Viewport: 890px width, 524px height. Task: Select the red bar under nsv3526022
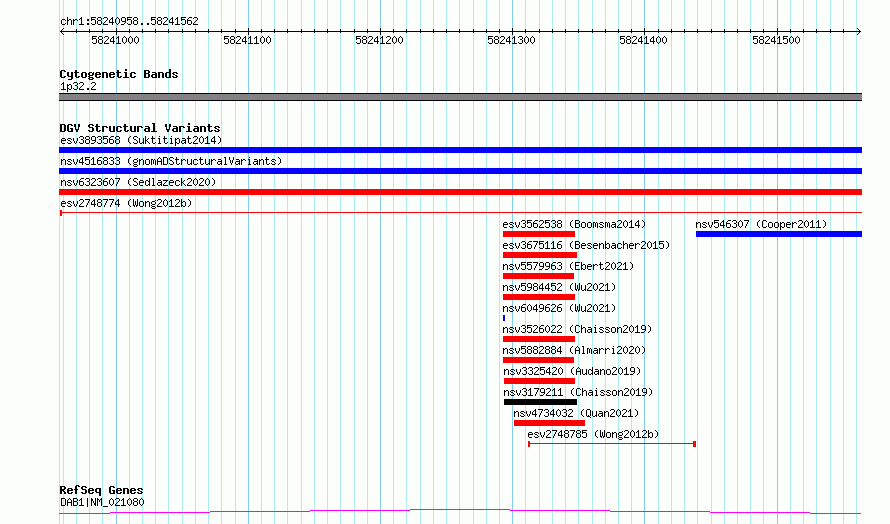pos(539,339)
